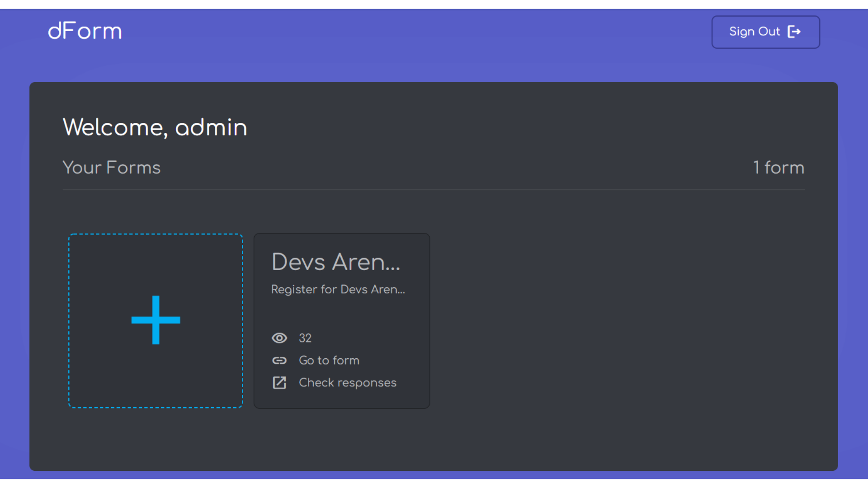This screenshot has height=488, width=868.
Task: Click the chain link icon
Action: [x=279, y=360]
